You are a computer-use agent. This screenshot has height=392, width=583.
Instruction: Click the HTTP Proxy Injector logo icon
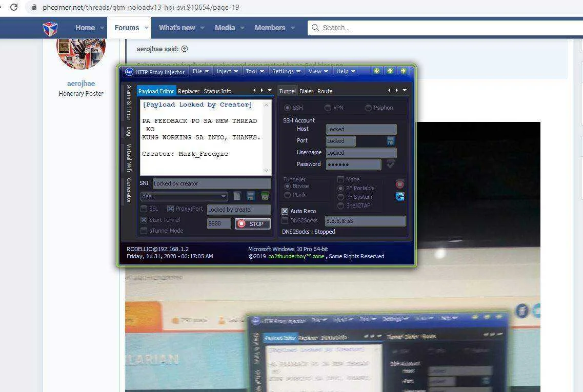pos(129,72)
